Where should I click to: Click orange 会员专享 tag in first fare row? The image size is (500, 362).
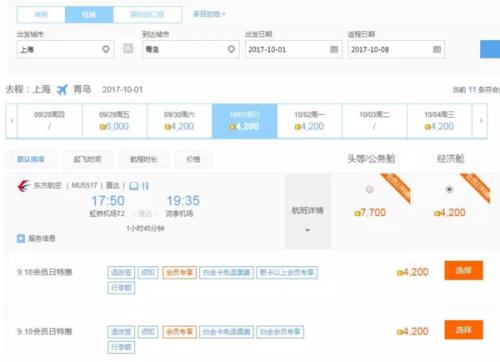(180, 272)
